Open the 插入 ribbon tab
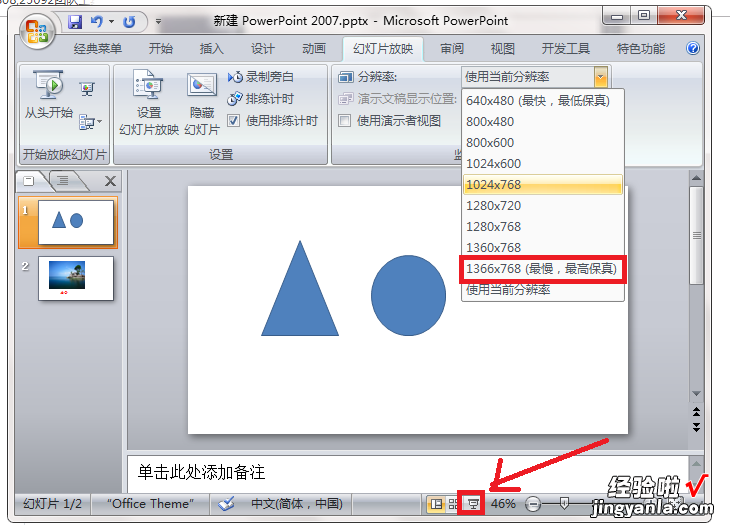The image size is (730, 525). (212, 48)
